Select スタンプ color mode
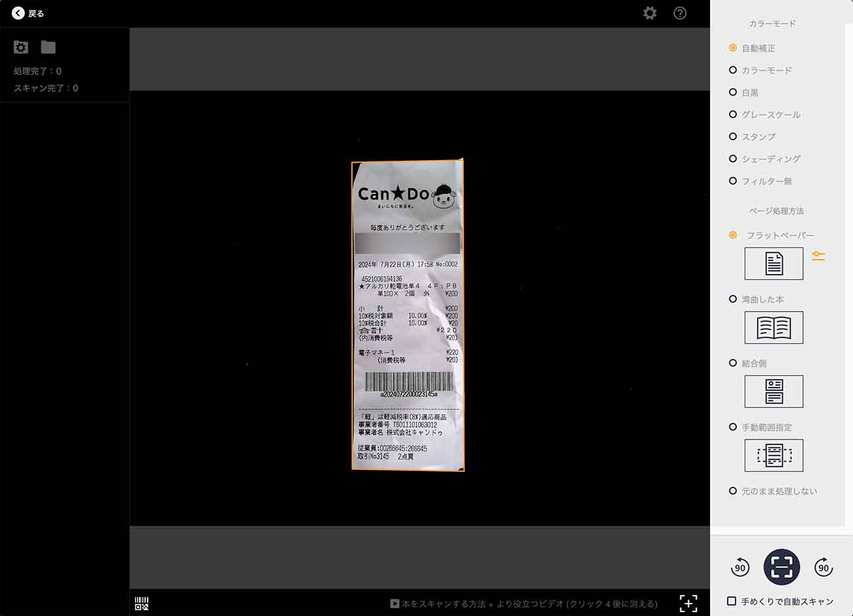The height and width of the screenshot is (616, 853). [x=752, y=136]
